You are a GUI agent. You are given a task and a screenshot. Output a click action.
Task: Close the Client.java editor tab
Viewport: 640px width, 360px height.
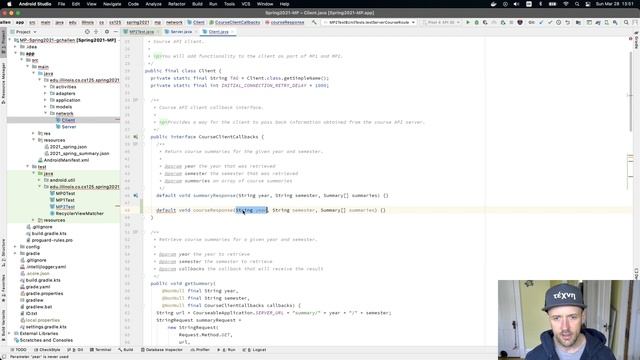(x=233, y=31)
